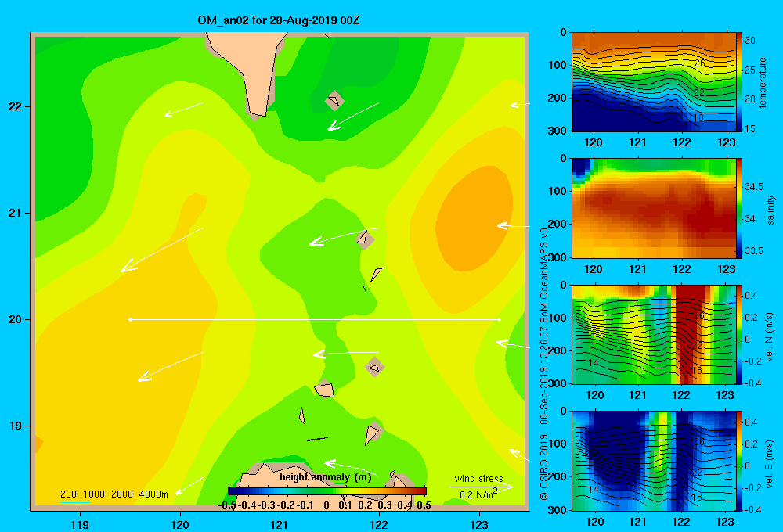783x532 pixels.
Task: Click the '0.5' maximum tick on height anomaly bar
Action: 424,505
